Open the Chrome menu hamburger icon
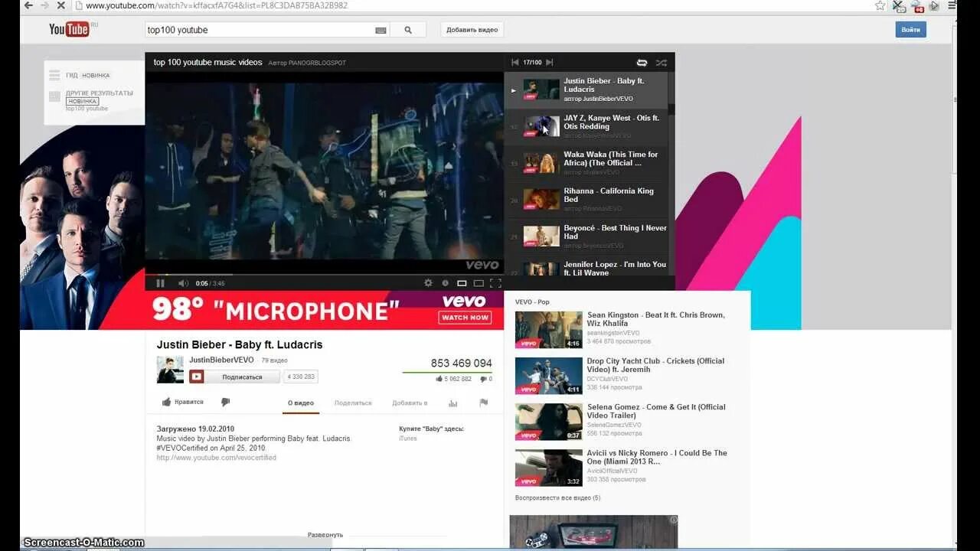 coord(952,5)
